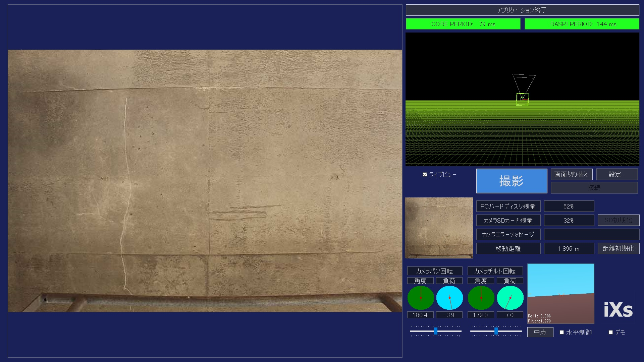Enable the デモ checkbox
644x362 pixels.
pyautogui.click(x=611, y=333)
